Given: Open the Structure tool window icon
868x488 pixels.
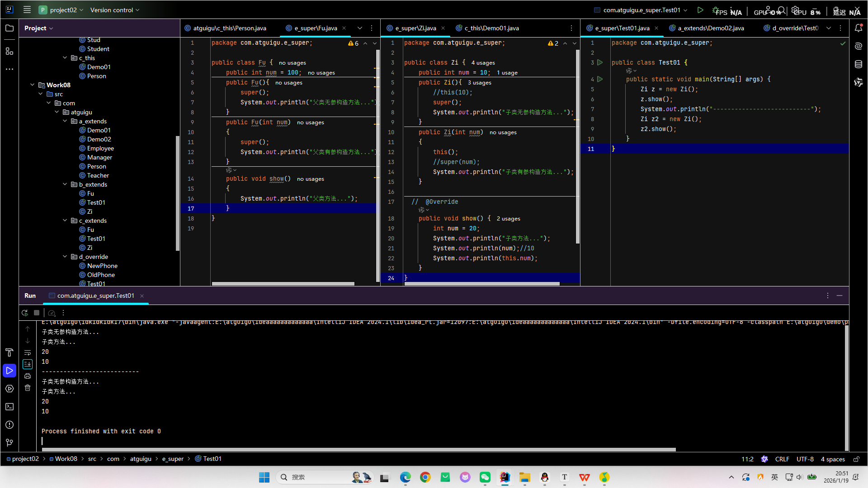Looking at the screenshot, I should click(9, 51).
